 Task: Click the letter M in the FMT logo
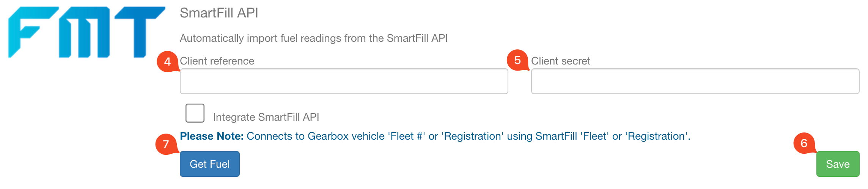click(85, 32)
